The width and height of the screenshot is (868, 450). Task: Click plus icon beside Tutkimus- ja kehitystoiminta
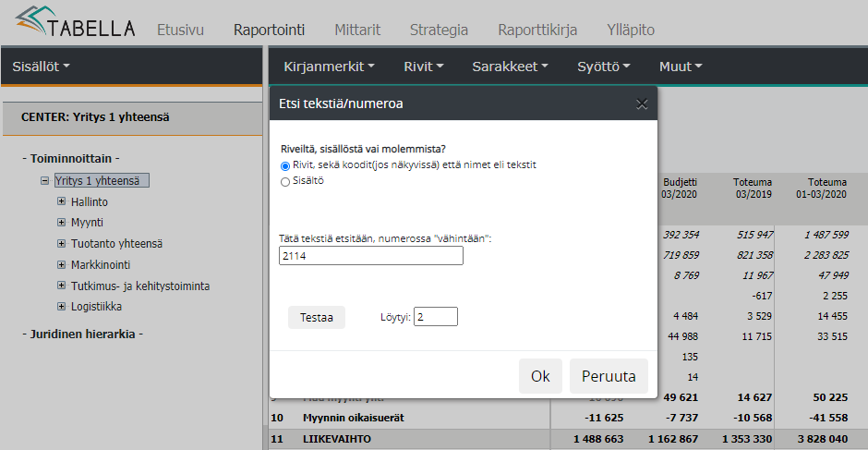(x=62, y=286)
